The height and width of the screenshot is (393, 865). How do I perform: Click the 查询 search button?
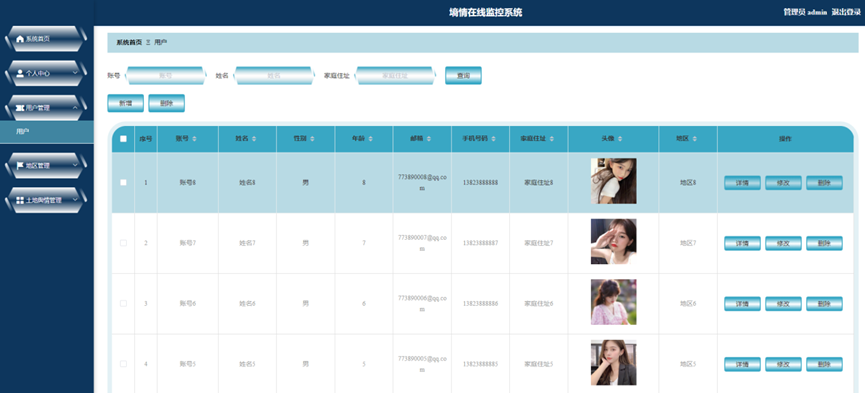click(463, 76)
